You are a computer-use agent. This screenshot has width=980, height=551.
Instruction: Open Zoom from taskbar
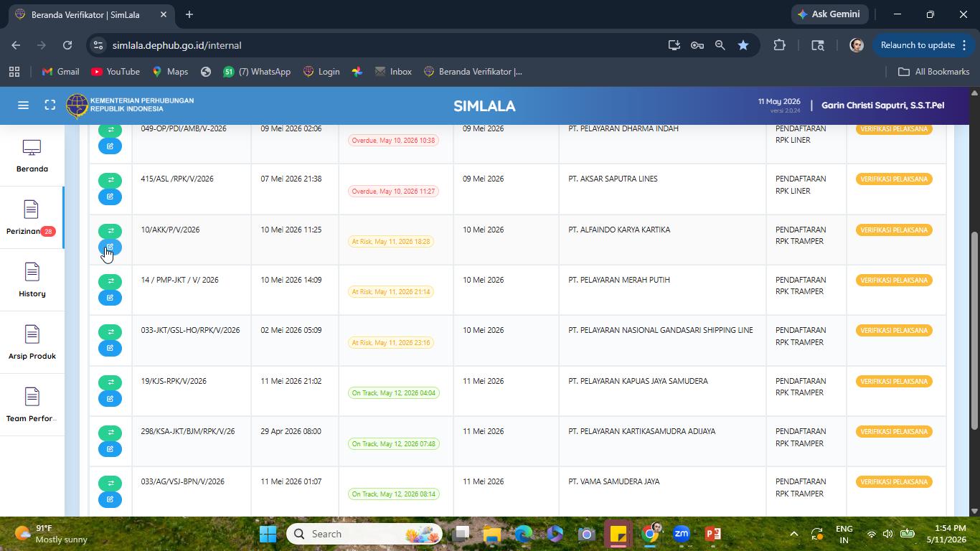pyautogui.click(x=682, y=534)
